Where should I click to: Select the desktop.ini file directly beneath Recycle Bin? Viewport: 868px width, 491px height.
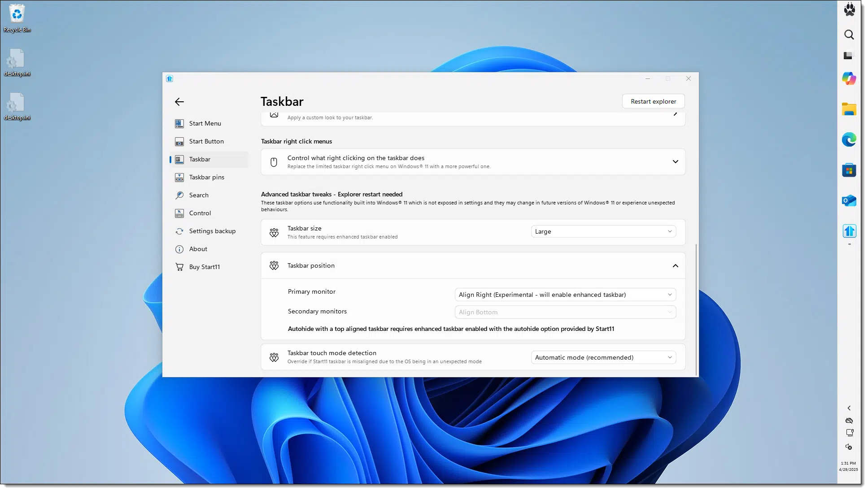(17, 62)
